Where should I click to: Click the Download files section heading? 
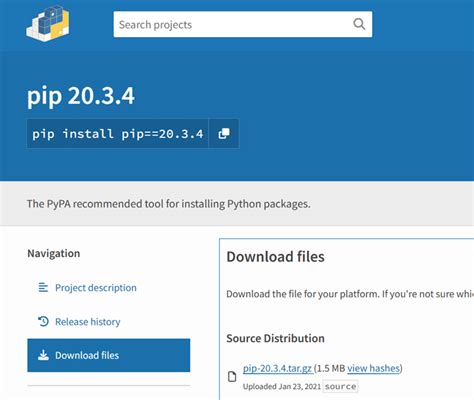pyautogui.click(x=275, y=257)
